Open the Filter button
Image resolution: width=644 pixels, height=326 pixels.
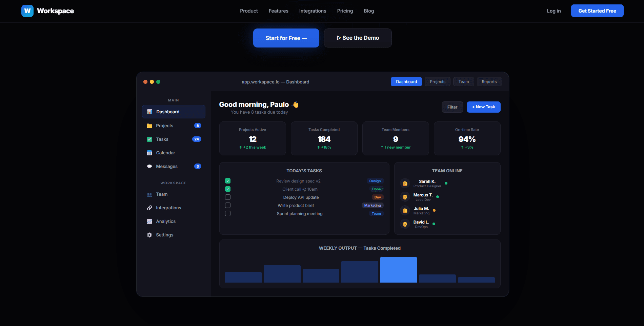[x=452, y=107]
